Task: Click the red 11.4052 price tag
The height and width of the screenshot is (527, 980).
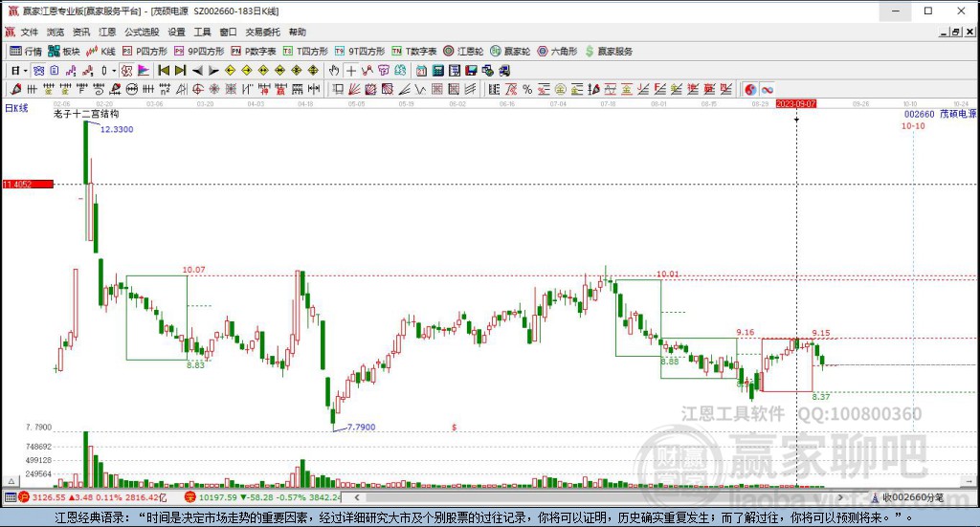Action: (x=28, y=185)
